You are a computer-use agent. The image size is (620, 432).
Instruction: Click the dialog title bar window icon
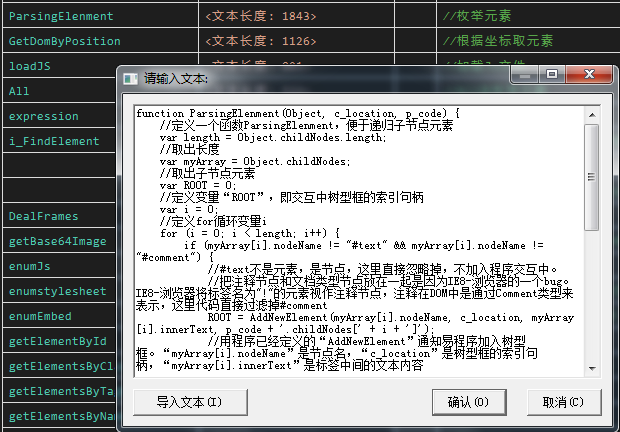(x=131, y=78)
